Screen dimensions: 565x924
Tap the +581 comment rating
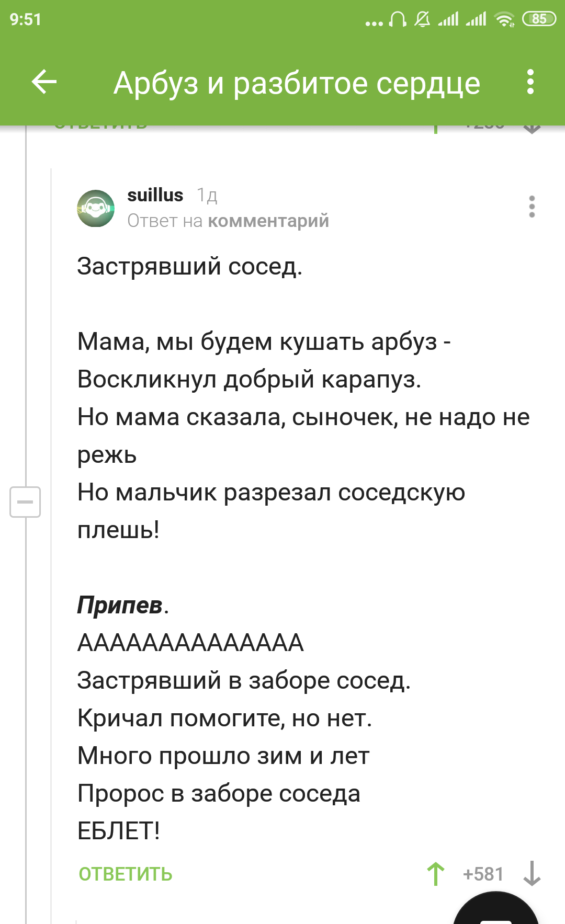[x=483, y=874]
